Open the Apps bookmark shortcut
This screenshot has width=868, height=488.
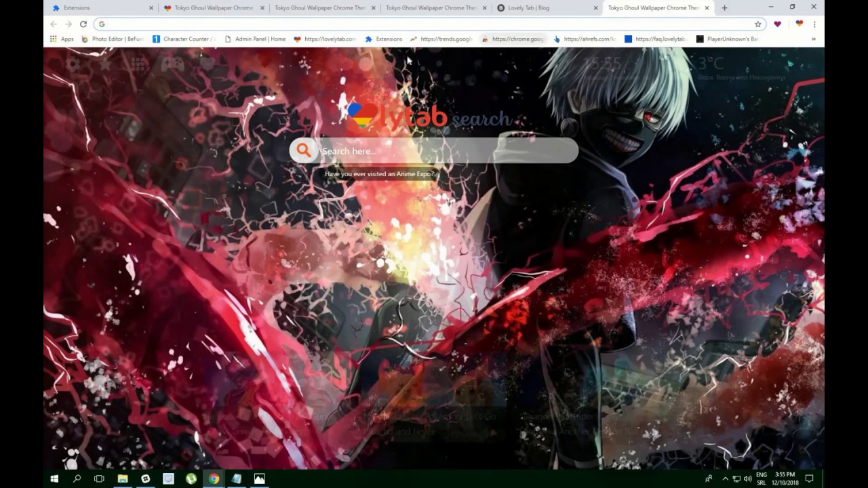coord(62,39)
